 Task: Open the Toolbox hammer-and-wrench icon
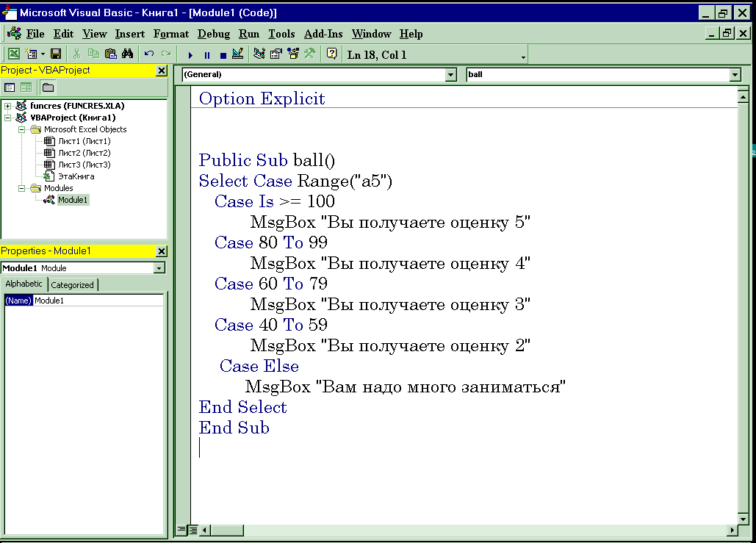point(309,54)
